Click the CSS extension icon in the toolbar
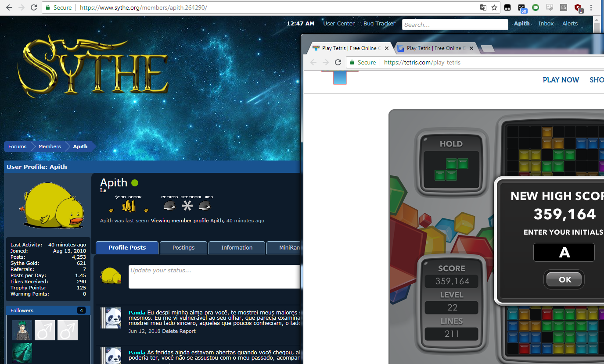This screenshot has width=604, height=364. (550, 7)
